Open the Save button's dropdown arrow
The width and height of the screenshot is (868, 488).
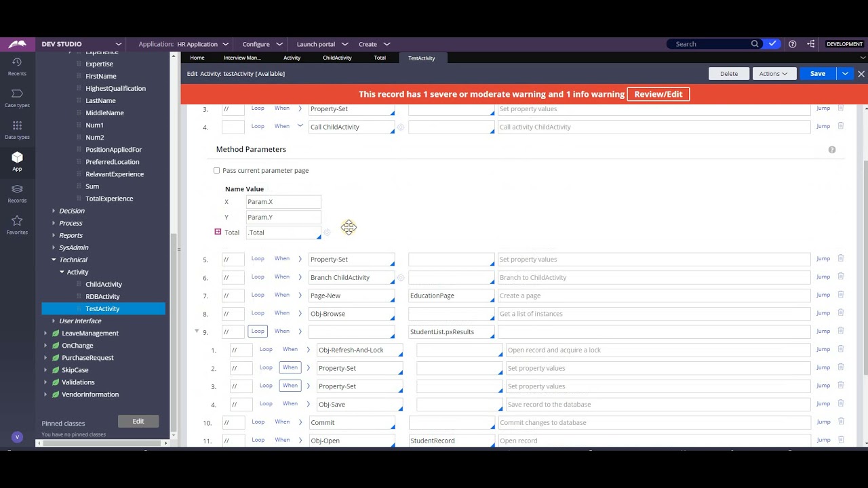[x=845, y=73]
